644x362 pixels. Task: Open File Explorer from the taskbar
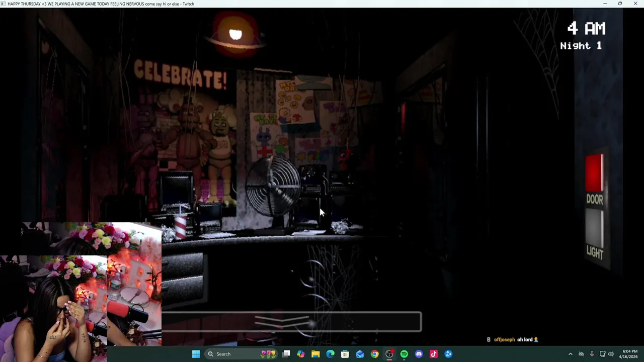(x=315, y=354)
